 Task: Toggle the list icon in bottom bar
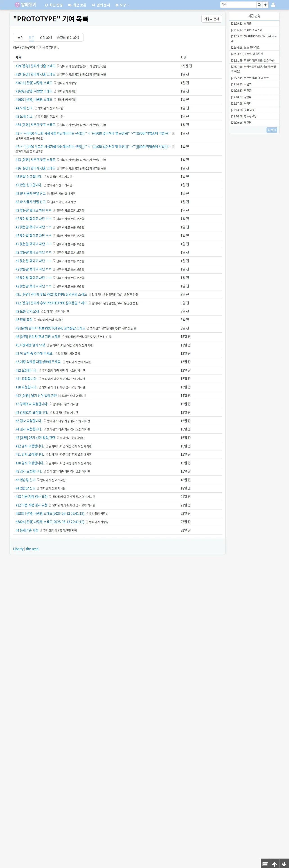point(265,864)
